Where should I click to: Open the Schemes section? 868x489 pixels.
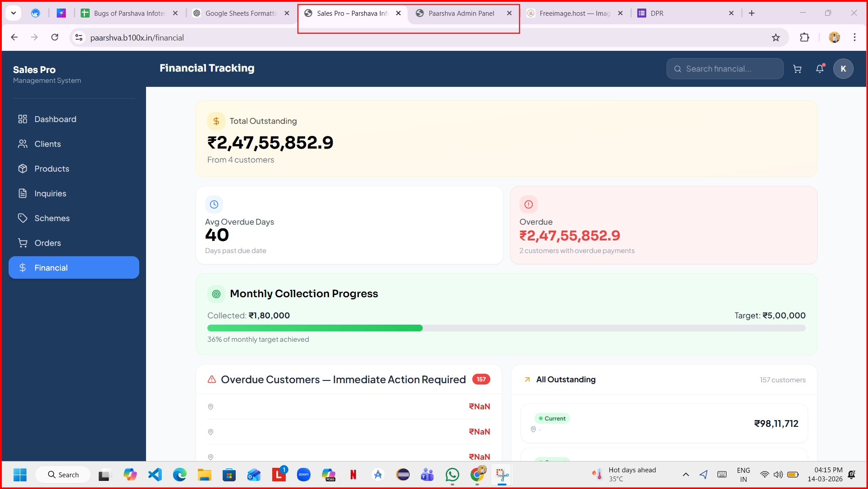tap(74, 218)
